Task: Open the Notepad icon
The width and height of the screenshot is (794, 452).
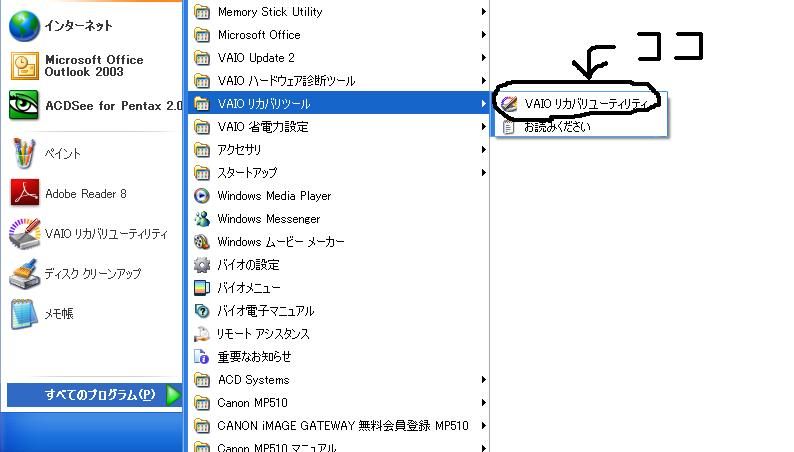Action: pos(24,314)
